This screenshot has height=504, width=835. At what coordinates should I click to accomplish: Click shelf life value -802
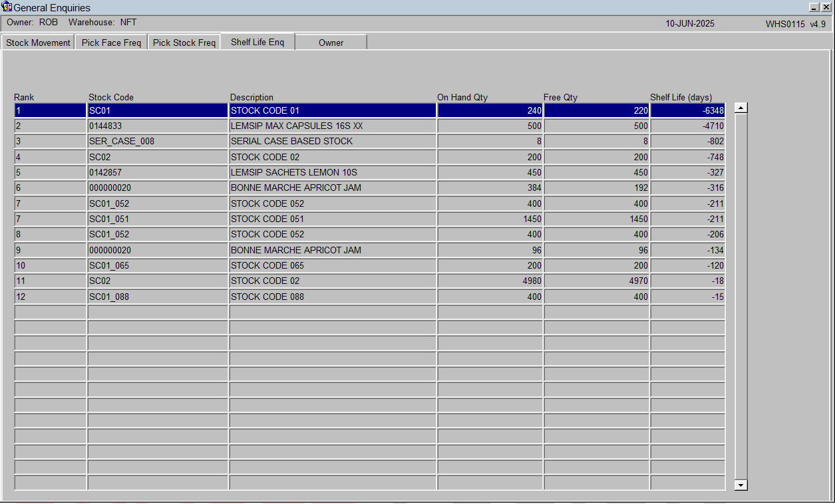[688, 141]
